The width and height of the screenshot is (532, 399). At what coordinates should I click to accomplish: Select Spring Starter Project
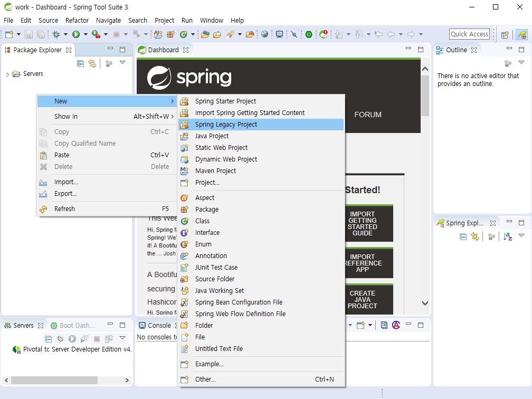click(261, 101)
